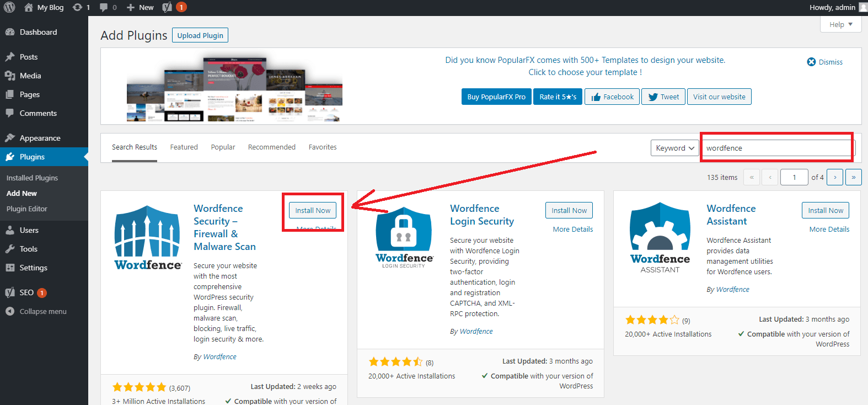
Task: Switch to the Featured tab
Action: click(184, 147)
